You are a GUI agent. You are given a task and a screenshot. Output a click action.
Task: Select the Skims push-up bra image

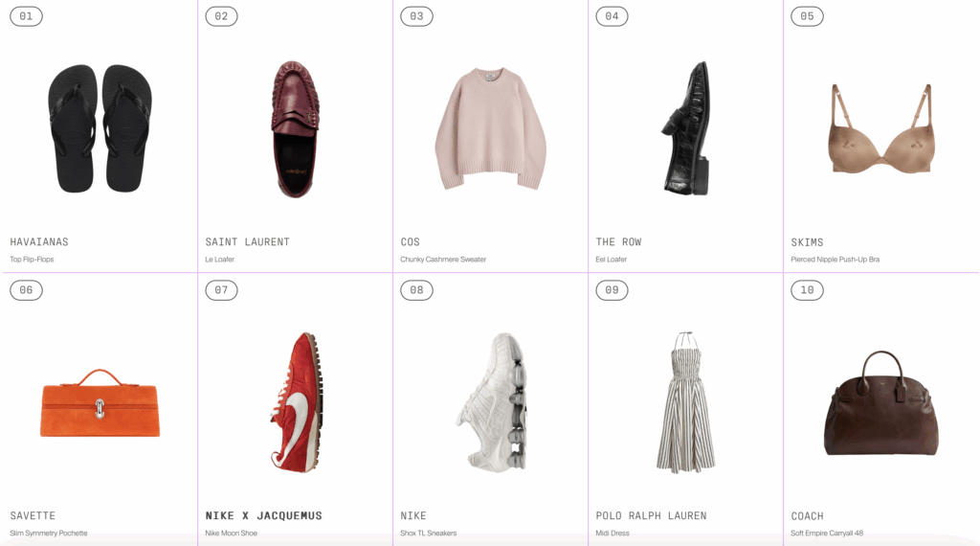(x=881, y=129)
